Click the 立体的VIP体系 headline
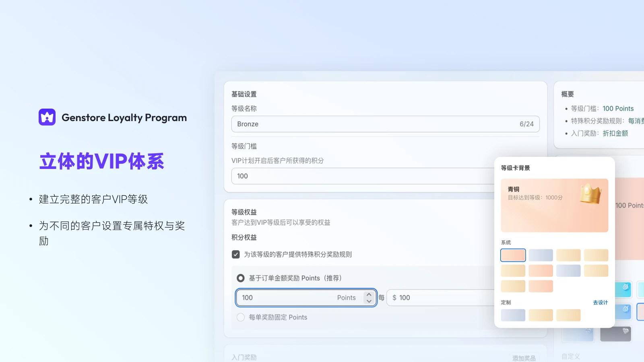This screenshot has height=362, width=644. click(x=101, y=161)
